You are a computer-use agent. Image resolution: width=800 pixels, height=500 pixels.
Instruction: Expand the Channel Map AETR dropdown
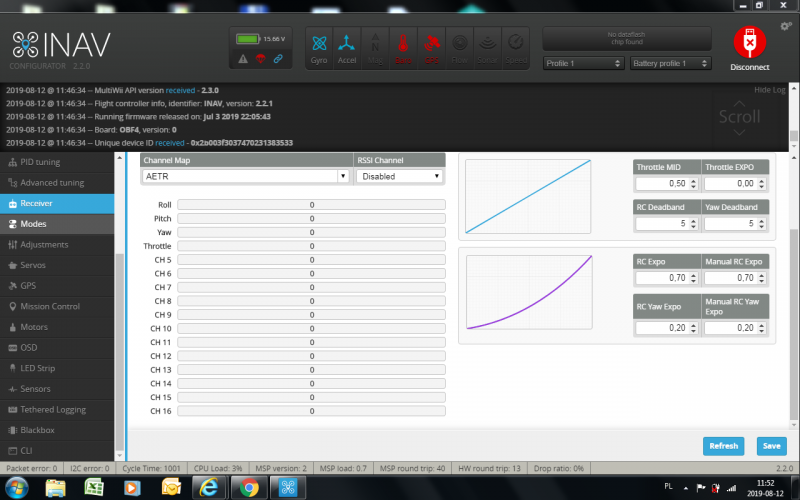pos(245,176)
